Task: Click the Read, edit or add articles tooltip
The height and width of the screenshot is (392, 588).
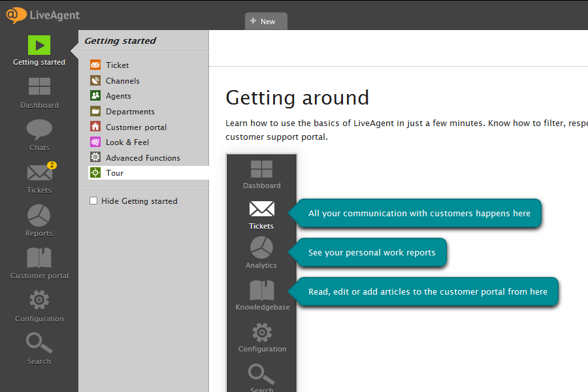Action: tap(423, 291)
